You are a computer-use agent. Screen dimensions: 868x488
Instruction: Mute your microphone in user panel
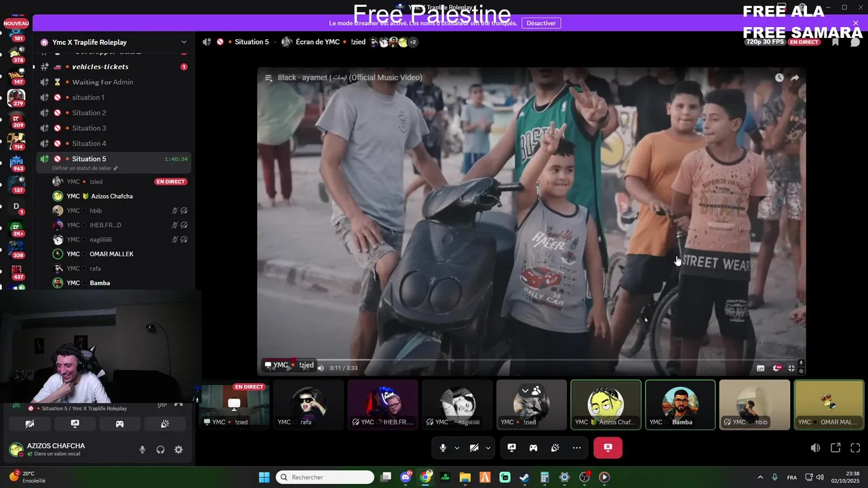pos(142,449)
